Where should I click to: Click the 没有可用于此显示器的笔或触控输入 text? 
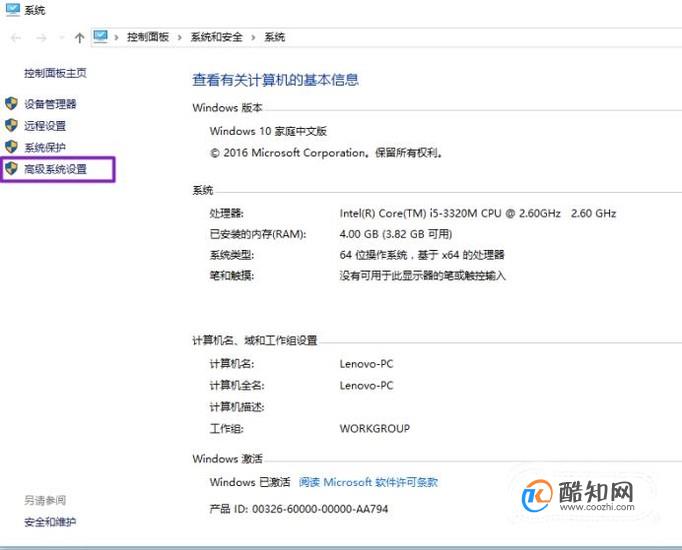pos(422,275)
